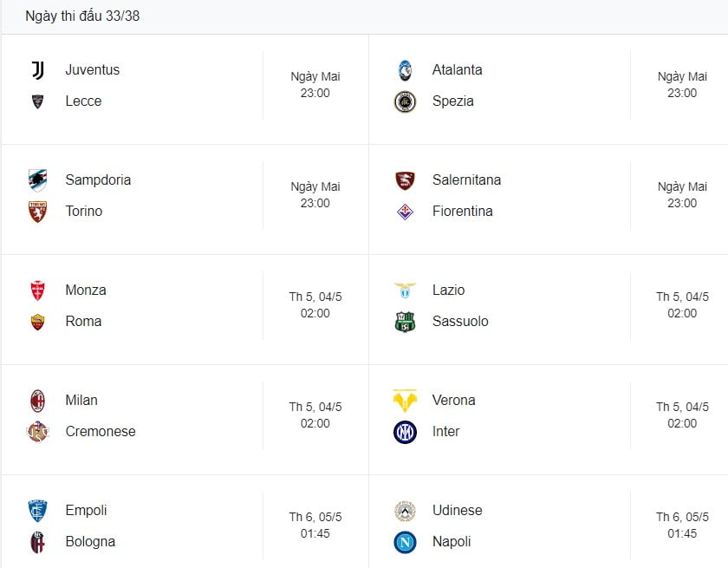
Task: Click the matchday header Ngày thi đấu 33/38
Action: [x=82, y=16]
